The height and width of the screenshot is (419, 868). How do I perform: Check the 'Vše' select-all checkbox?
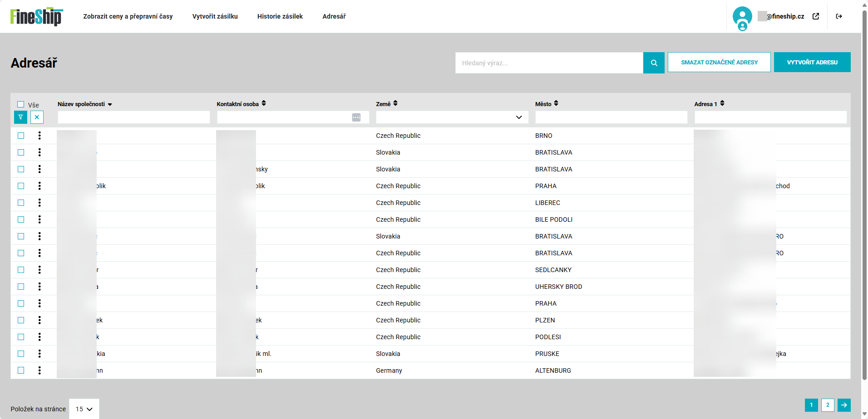pyautogui.click(x=21, y=104)
